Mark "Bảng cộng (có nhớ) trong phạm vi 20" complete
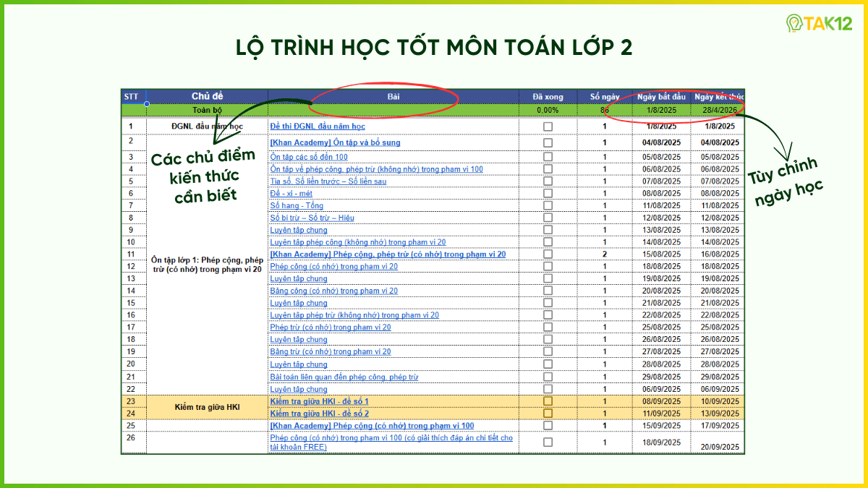The width and height of the screenshot is (868, 488). (x=548, y=291)
